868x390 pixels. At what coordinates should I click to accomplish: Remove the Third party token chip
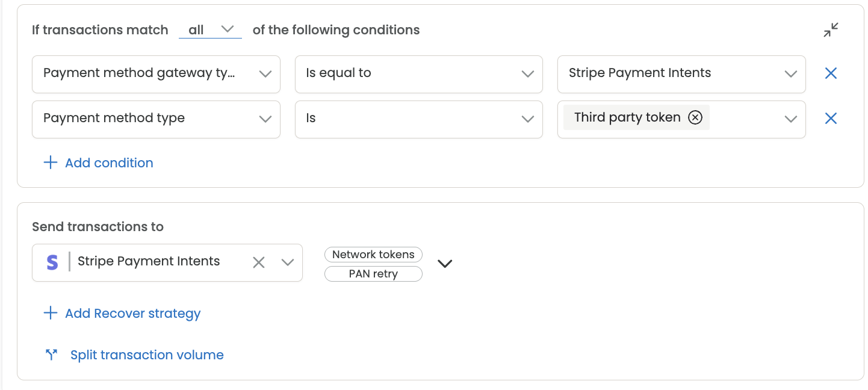(695, 117)
